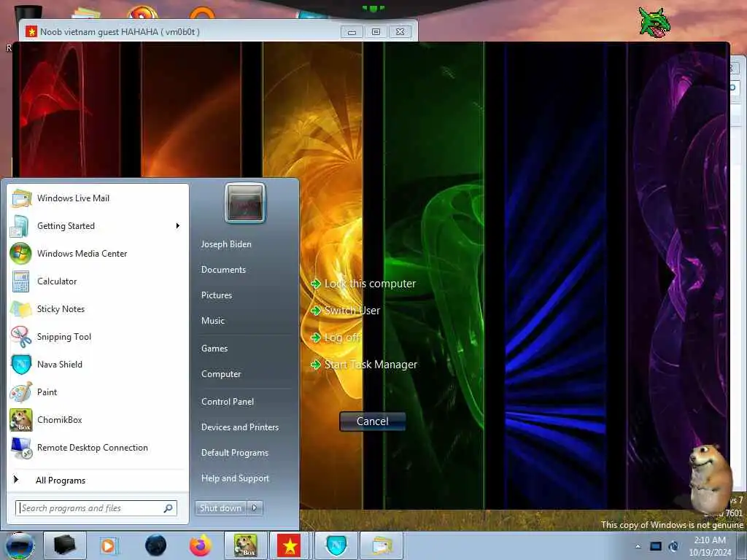Open Default Programs
This screenshot has width=747, height=560.
(235, 453)
